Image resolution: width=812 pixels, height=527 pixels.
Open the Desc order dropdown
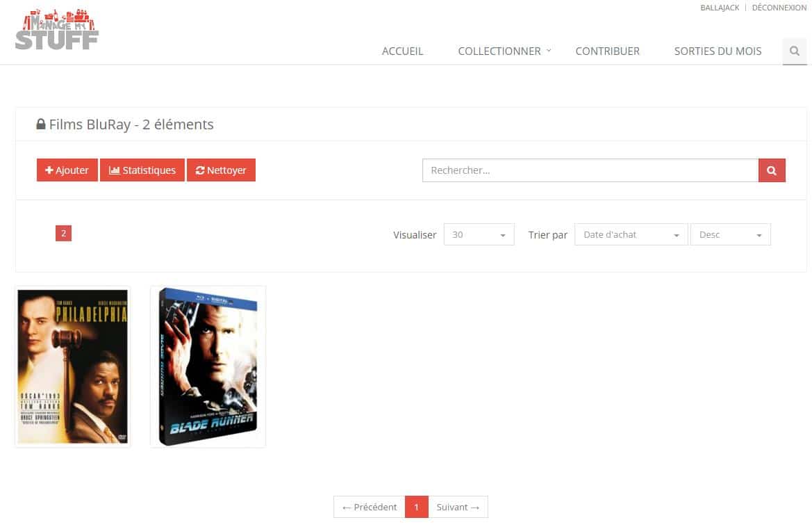(730, 235)
